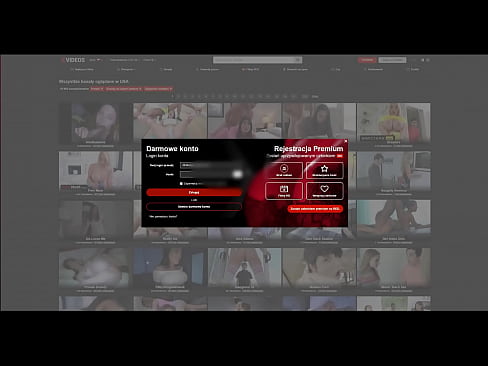Screen dimensions: 488x366
Task: Click the heart icon tile in Premium panel
Action: coord(324,191)
